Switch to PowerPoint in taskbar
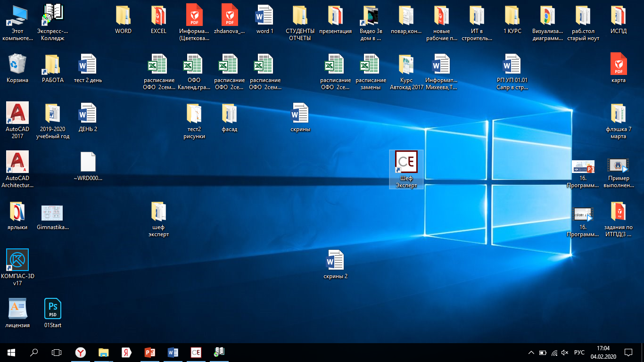 [x=150, y=353]
